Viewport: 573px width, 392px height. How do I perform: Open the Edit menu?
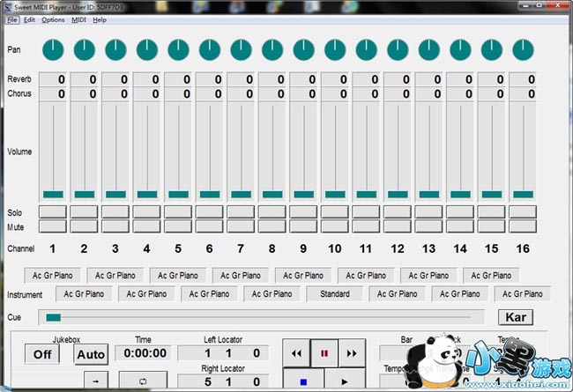[x=29, y=19]
